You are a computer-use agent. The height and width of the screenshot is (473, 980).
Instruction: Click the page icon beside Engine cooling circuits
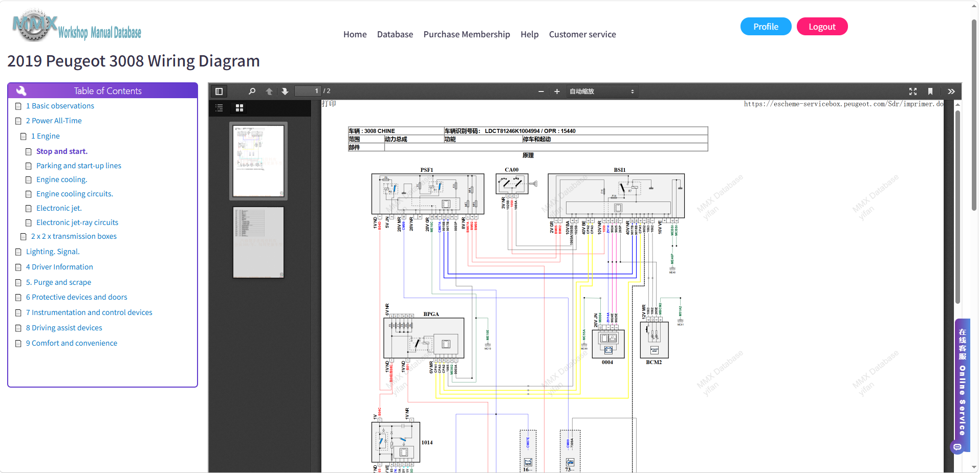29,194
